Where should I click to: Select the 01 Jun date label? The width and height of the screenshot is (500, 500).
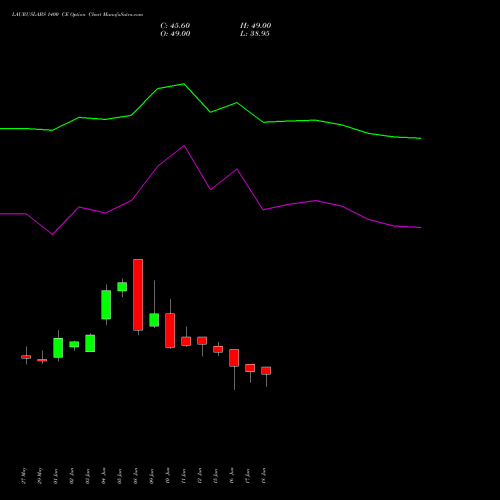(x=56, y=476)
